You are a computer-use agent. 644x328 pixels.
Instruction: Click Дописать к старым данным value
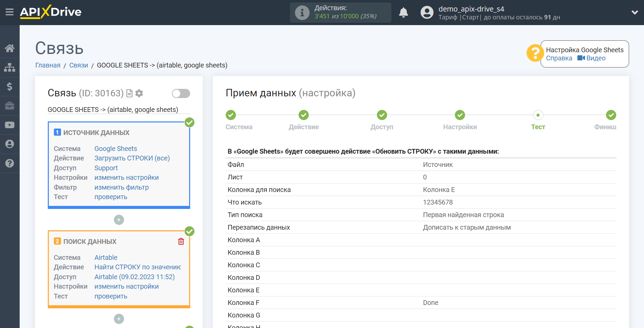pyautogui.click(x=467, y=227)
